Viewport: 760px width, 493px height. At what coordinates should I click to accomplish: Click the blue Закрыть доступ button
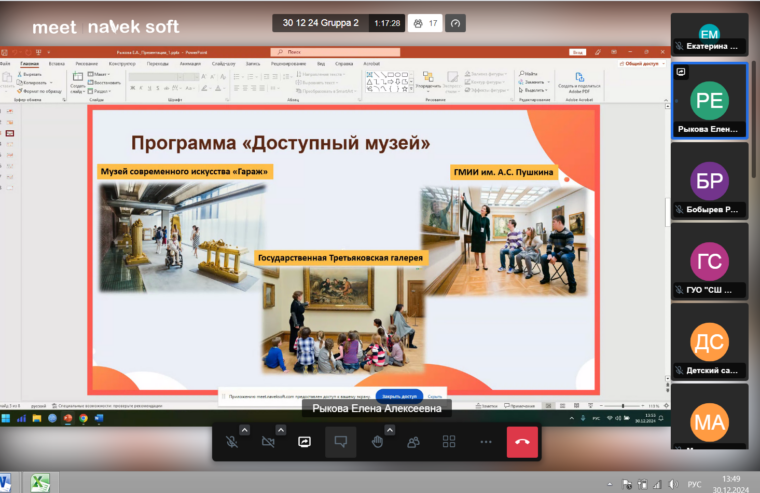(398, 395)
